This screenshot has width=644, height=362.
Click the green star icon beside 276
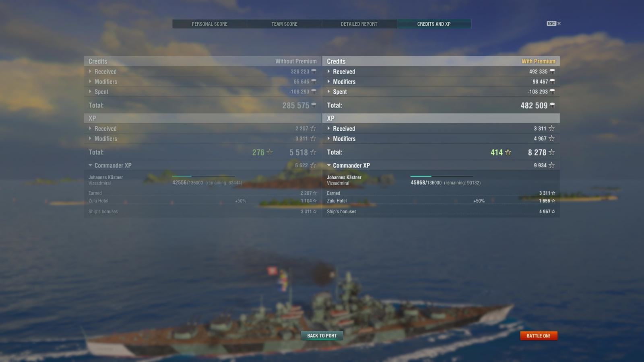point(270,152)
